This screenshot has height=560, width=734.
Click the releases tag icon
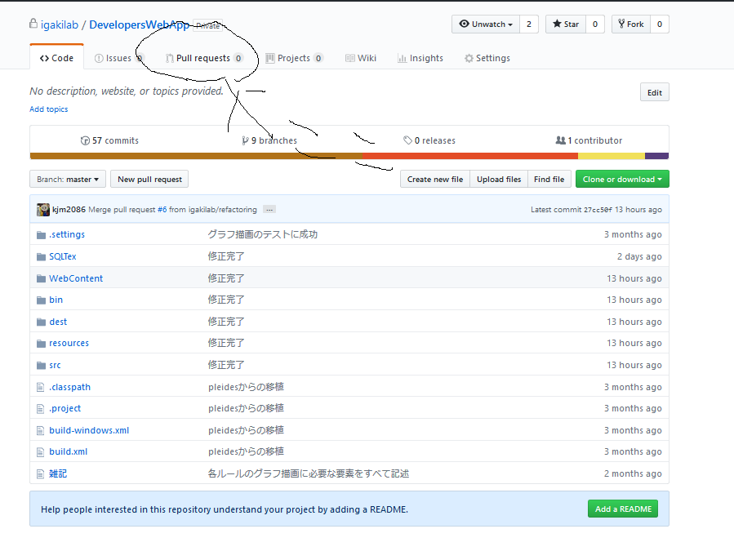pos(407,140)
